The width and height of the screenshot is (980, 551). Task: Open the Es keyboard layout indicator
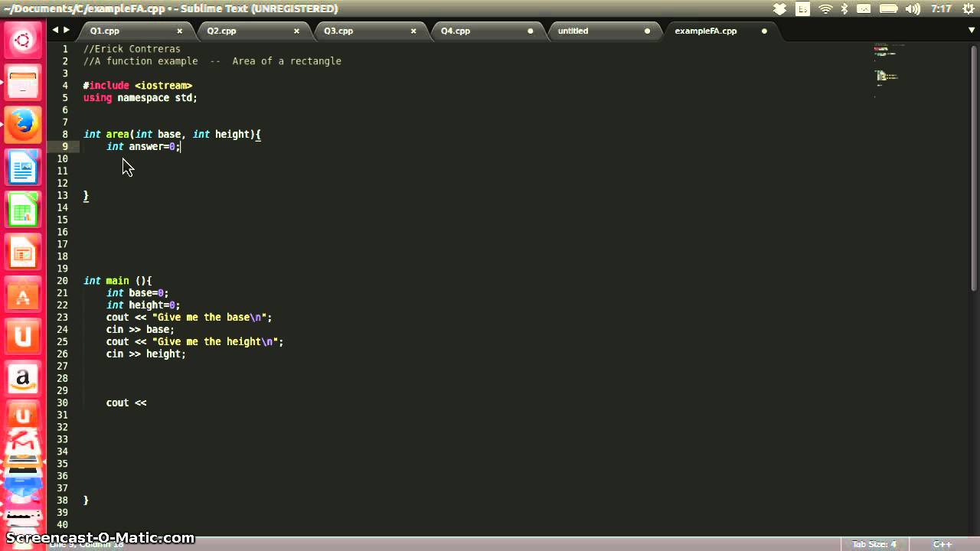click(802, 9)
